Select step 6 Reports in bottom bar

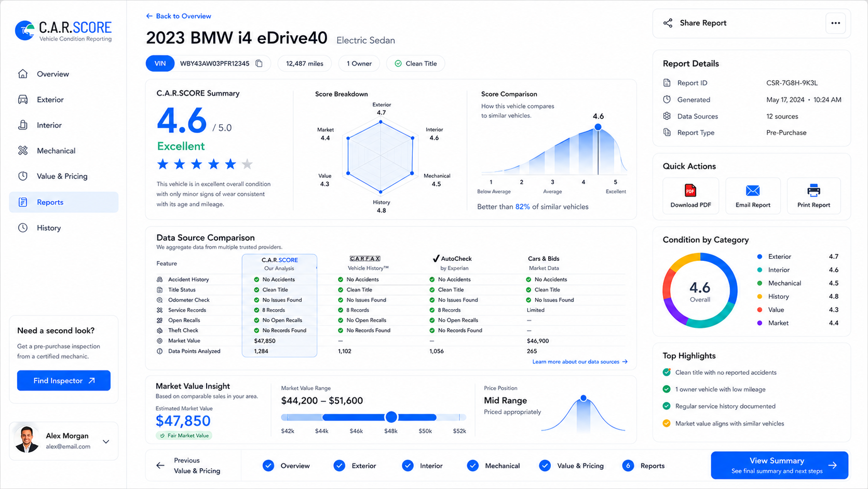pos(644,466)
